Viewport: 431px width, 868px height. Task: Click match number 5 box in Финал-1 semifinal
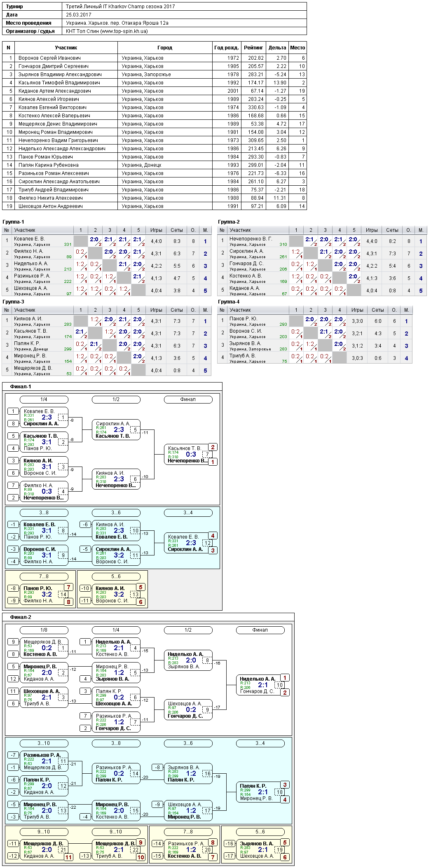point(135,429)
